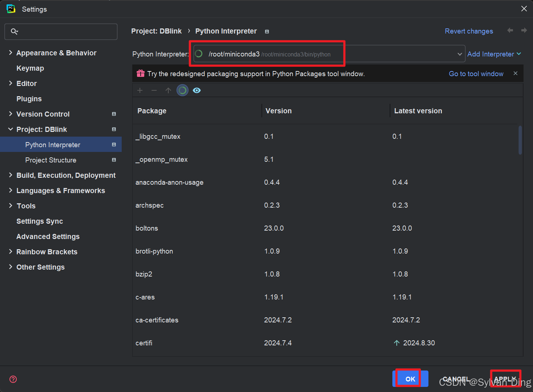Image resolution: width=533 pixels, height=392 pixels.
Task: Collapse the Project: DBlink section
Action: [11, 129]
